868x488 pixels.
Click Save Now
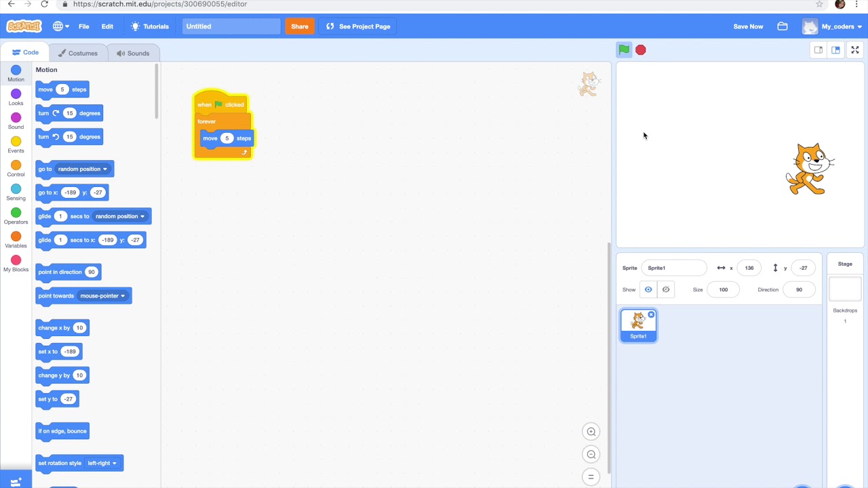[748, 26]
